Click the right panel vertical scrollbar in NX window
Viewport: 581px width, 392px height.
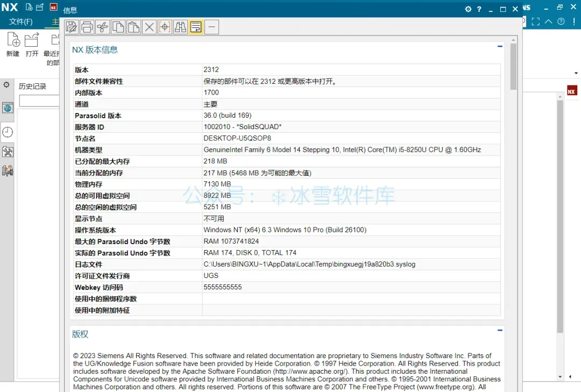click(x=560, y=216)
